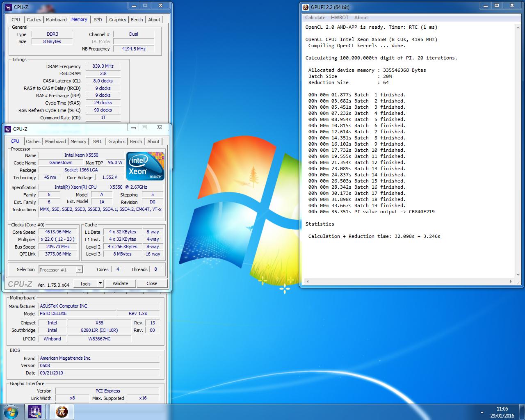
Task: Click Manufacturer ASUSTeK Computer INC.
Action: 99,306
